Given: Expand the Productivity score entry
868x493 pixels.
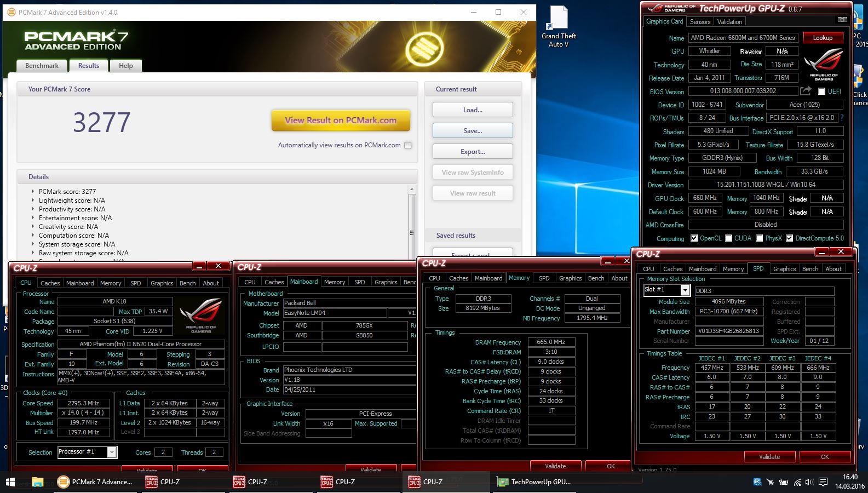Looking at the screenshot, I should click(x=33, y=209).
